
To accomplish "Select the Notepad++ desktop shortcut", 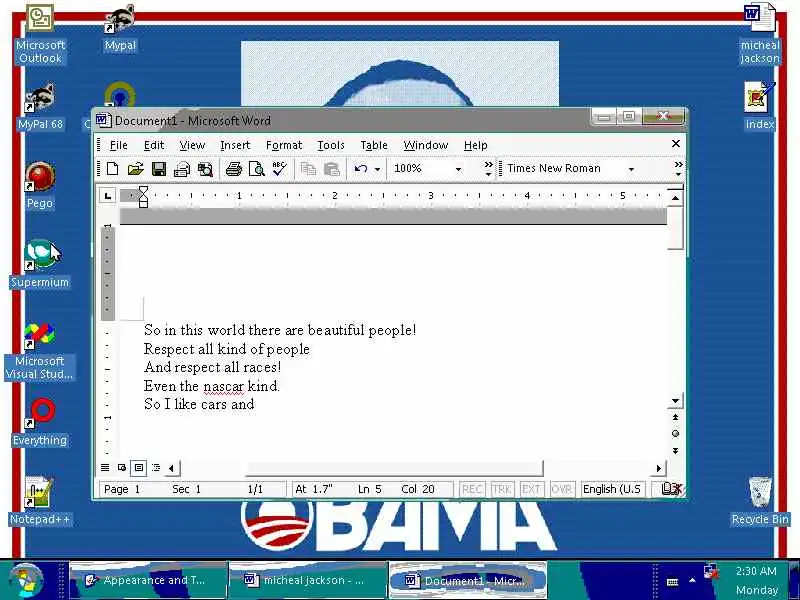I will 39,501.
